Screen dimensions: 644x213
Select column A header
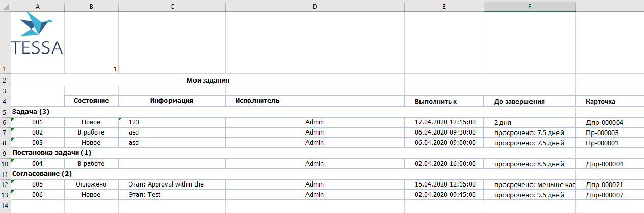click(x=38, y=6)
